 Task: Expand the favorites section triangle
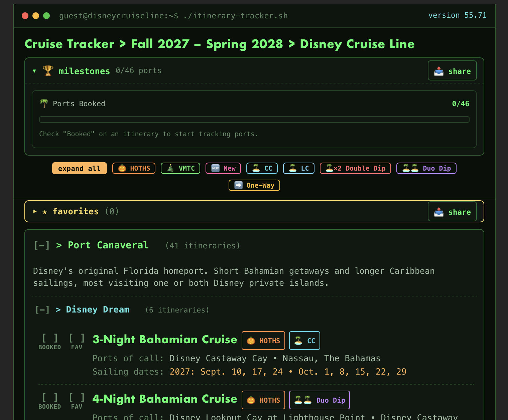[35, 211]
